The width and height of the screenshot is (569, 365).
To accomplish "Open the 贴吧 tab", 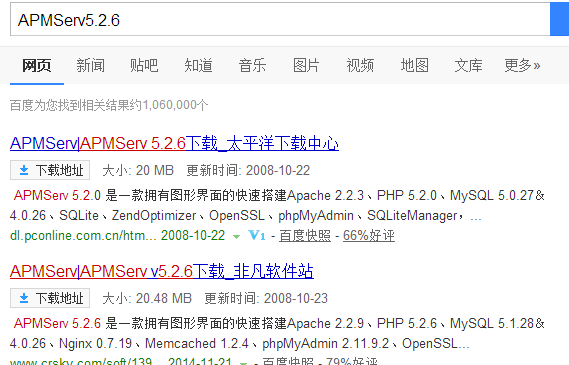I will 144,66.
